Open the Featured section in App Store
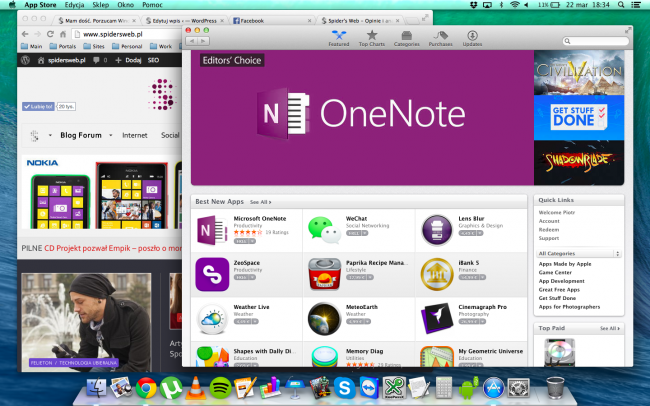650x406 pixels. 339,39
